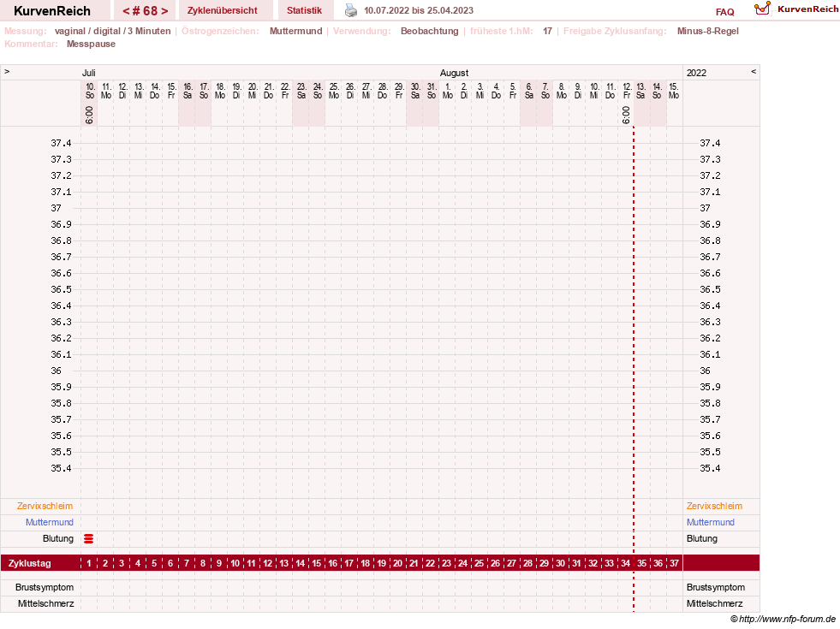Go to next cycle with the '>' arrow beside #68
The image size is (840, 629).
point(164,11)
